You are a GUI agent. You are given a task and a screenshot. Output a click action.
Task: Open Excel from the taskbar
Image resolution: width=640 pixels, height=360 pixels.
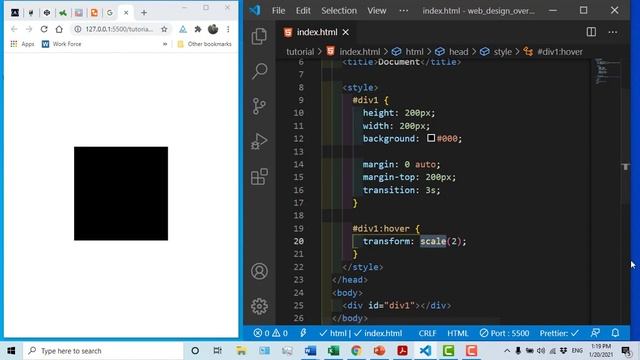coord(333,351)
